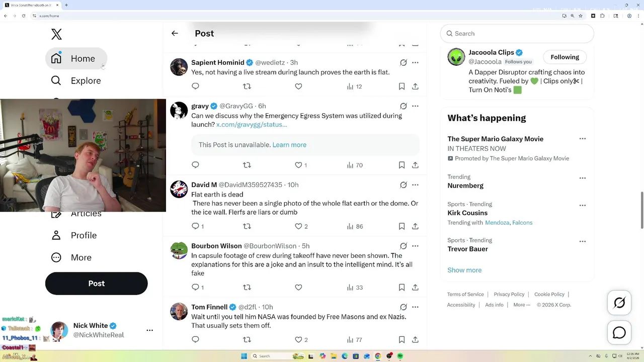Open more options on gravy's post
Screen dimensions: 644x362
(415, 106)
